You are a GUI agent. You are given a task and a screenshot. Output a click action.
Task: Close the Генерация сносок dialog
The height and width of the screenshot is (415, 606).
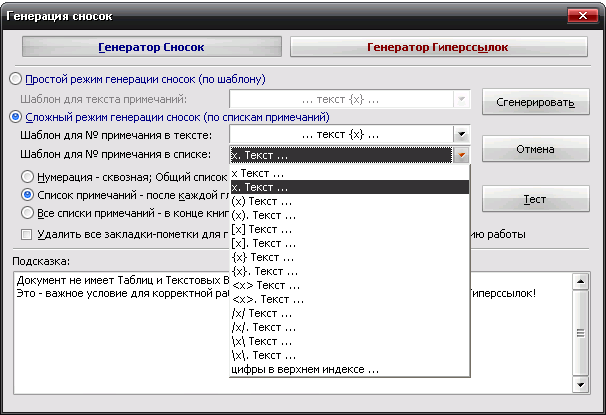click(x=582, y=16)
